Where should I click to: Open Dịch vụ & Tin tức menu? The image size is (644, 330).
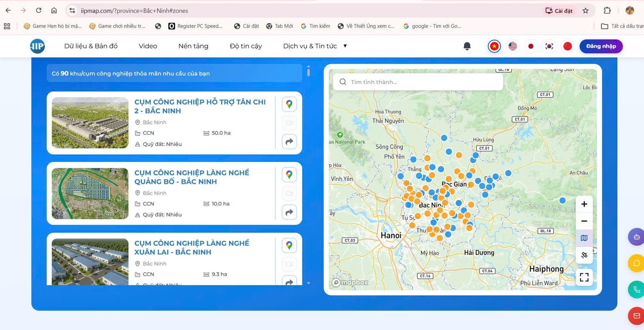point(310,46)
